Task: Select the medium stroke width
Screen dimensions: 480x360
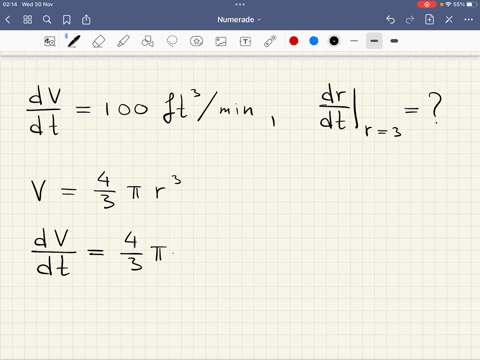Action: point(374,41)
